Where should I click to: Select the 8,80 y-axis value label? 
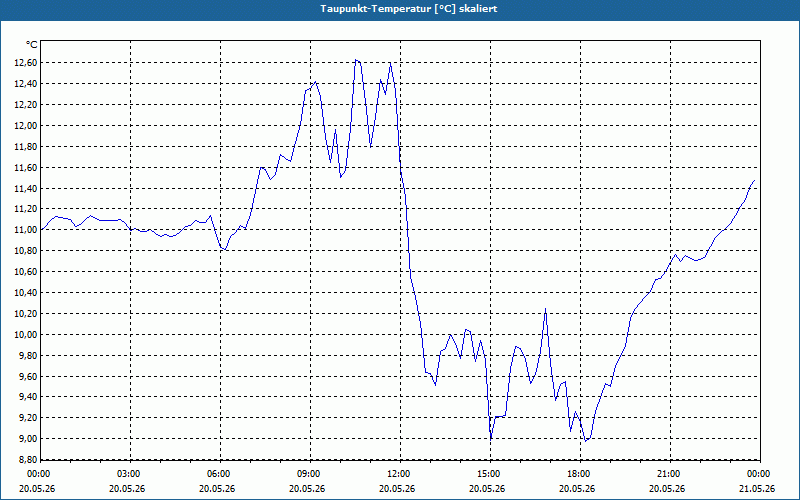pos(29,459)
